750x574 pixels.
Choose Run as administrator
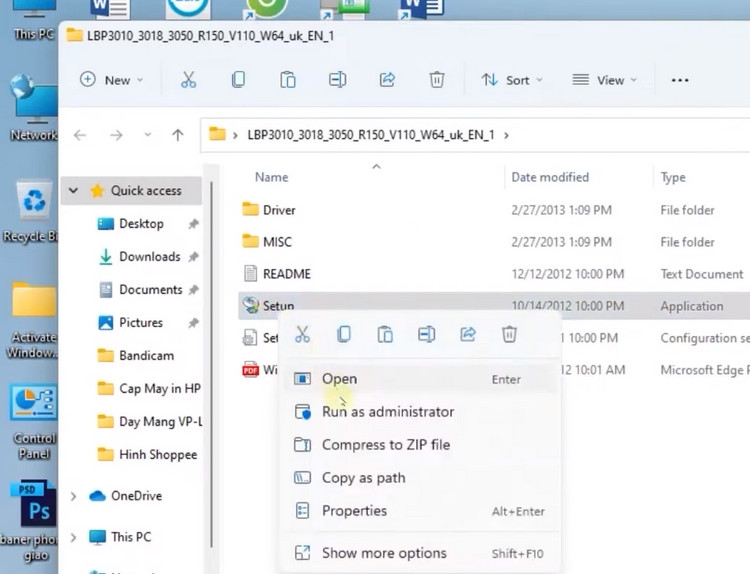click(x=420, y=412)
